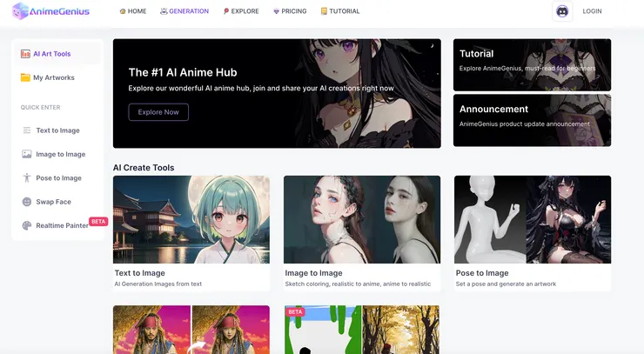The image size is (644, 354).
Task: Open the Announcement banner card
Action: click(x=532, y=120)
